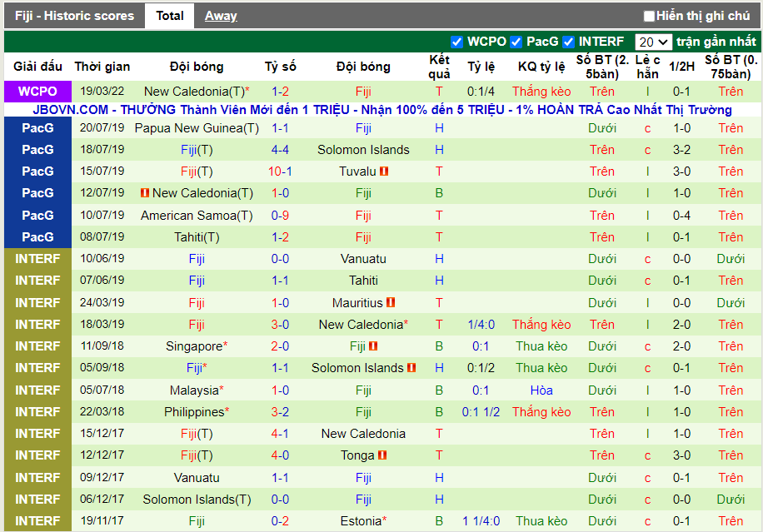Click the 0-2 score against Estonia
Image resolution: width=763 pixels, height=532 pixels.
[x=280, y=521]
